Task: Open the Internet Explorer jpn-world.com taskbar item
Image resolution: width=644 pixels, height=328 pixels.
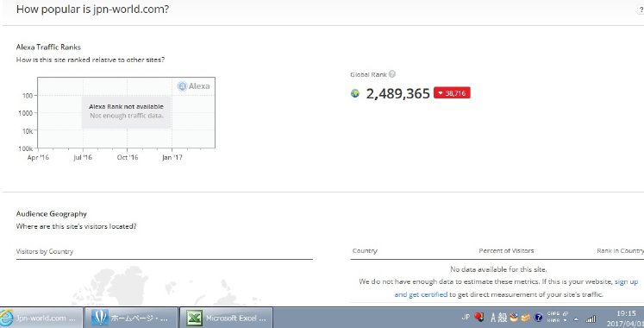Action: coord(41,318)
